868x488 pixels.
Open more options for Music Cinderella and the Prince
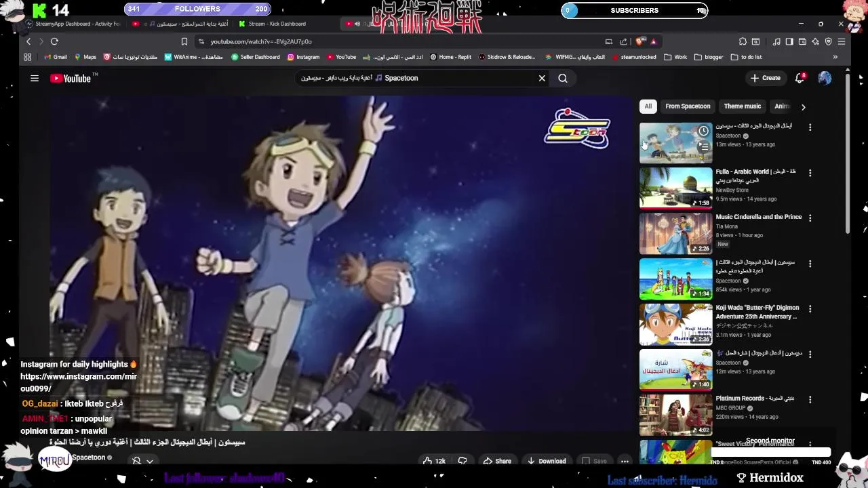[x=810, y=218]
